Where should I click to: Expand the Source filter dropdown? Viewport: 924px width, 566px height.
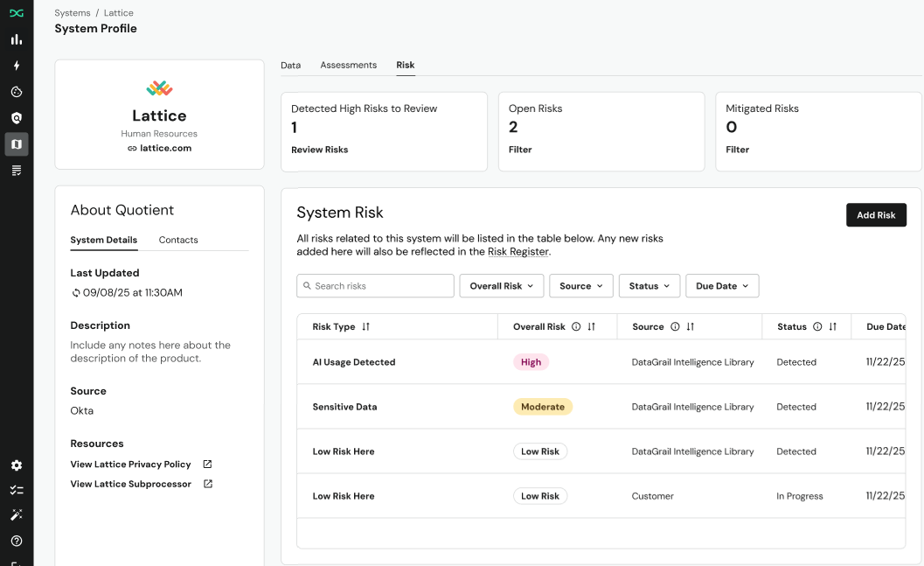pos(580,285)
